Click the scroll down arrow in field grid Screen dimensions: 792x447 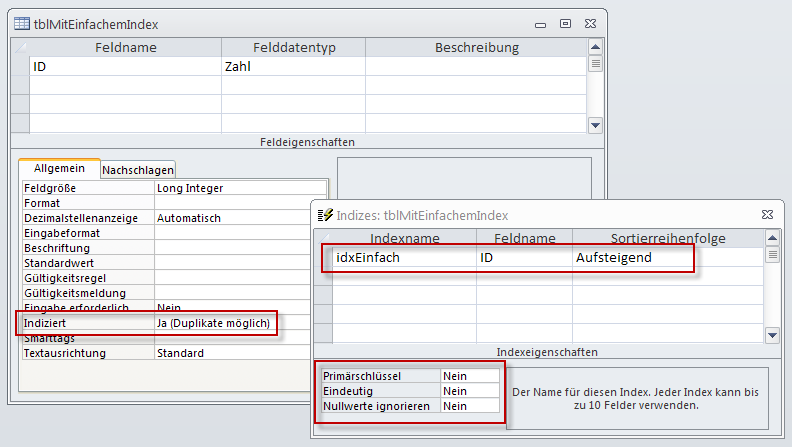pos(595,125)
